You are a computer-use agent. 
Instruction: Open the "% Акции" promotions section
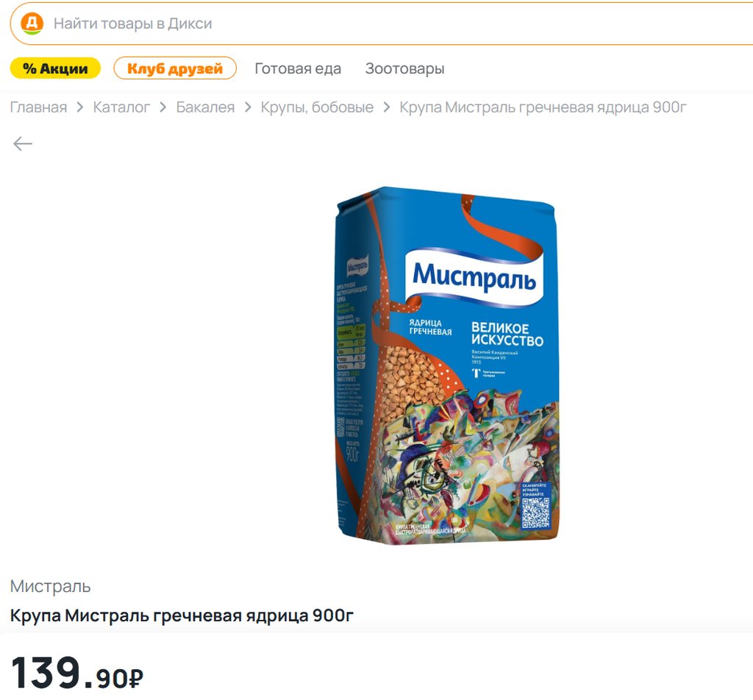(55, 68)
